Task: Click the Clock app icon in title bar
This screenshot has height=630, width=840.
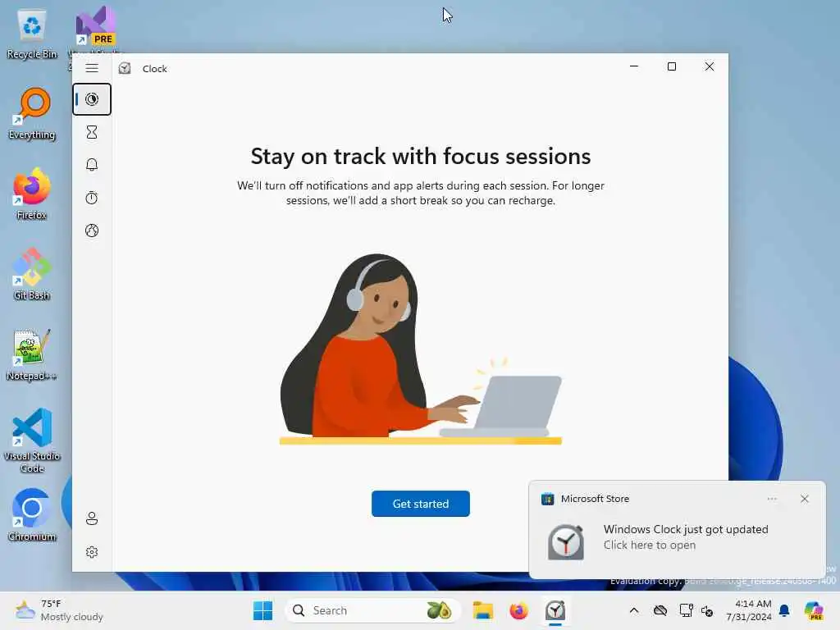Action: [125, 68]
